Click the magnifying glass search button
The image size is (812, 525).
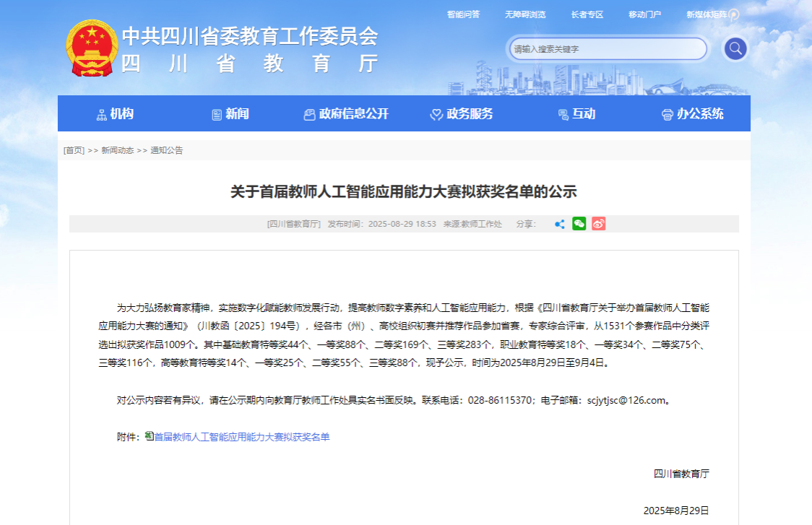tap(735, 49)
